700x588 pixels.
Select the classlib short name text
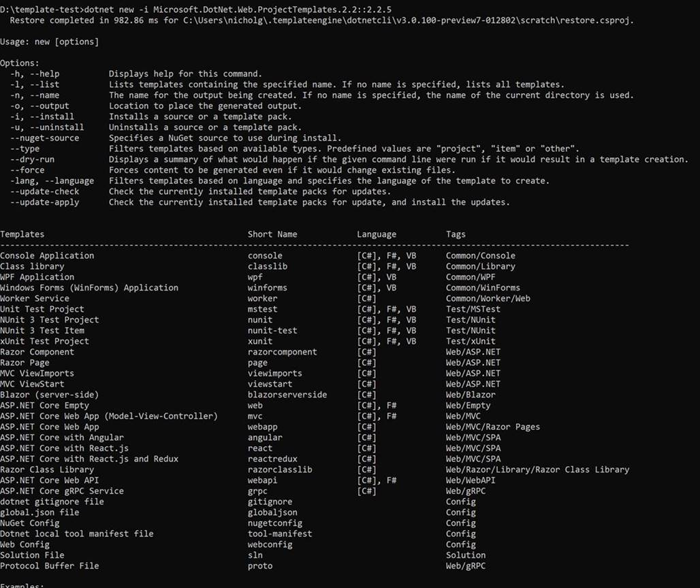tap(266, 266)
